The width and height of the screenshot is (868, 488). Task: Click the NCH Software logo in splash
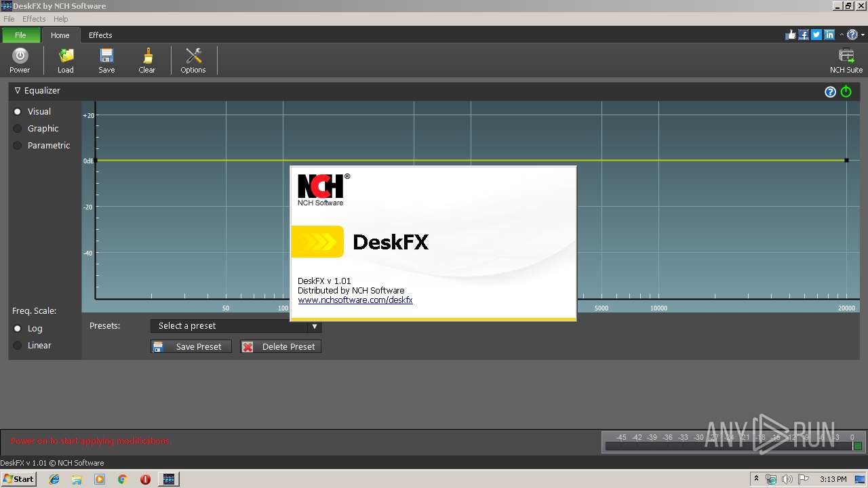[x=323, y=189]
